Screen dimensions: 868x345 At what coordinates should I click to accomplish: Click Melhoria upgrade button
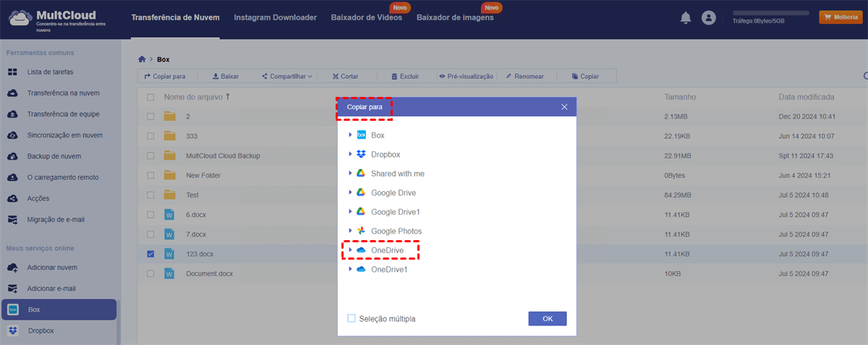(x=840, y=17)
